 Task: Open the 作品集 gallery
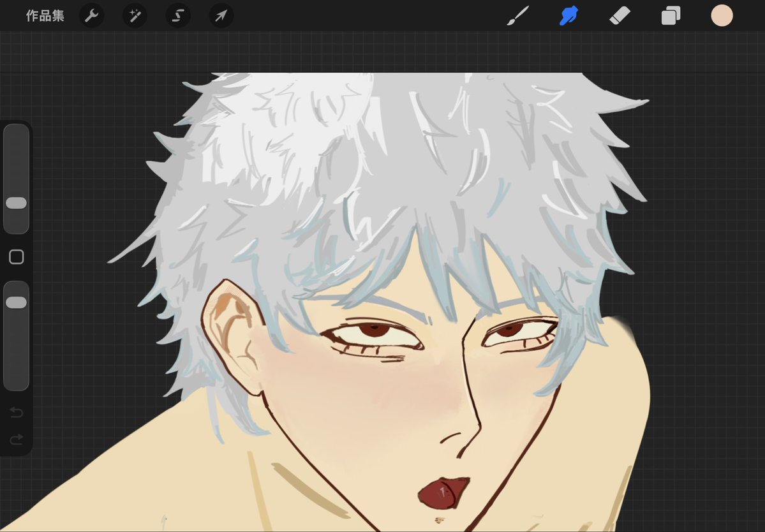[x=45, y=15]
